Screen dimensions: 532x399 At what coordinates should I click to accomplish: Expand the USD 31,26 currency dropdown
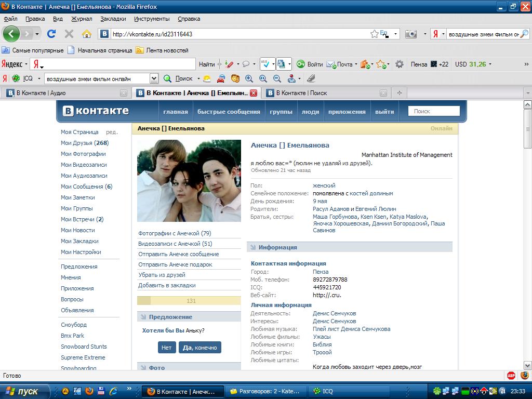(x=490, y=64)
